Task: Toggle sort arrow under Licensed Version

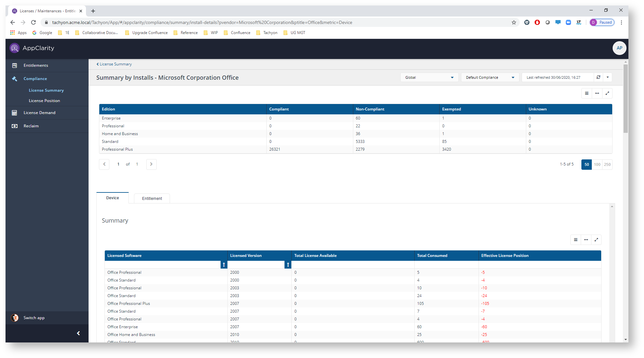Action: pos(288,265)
